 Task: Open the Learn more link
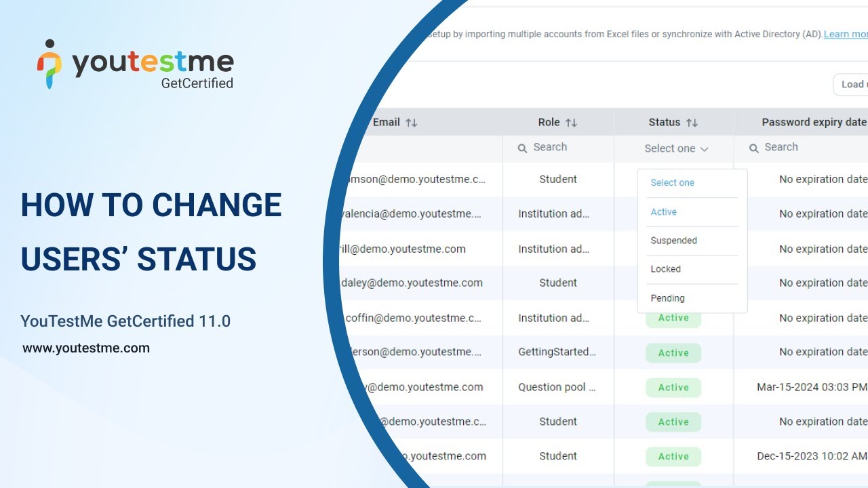pyautogui.click(x=846, y=34)
